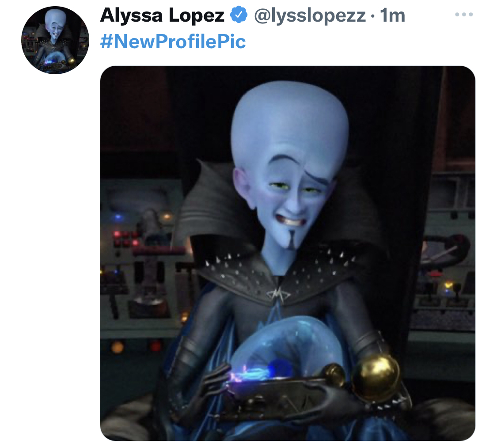This screenshot has height=448, width=497.
Task: Open the @lysslopezz handle link
Action: tap(310, 15)
